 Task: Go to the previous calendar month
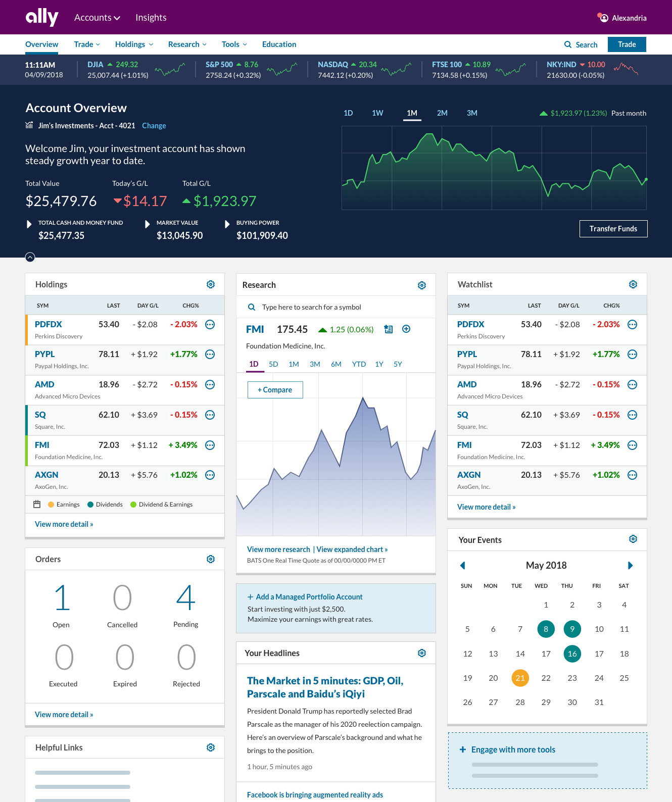click(462, 566)
